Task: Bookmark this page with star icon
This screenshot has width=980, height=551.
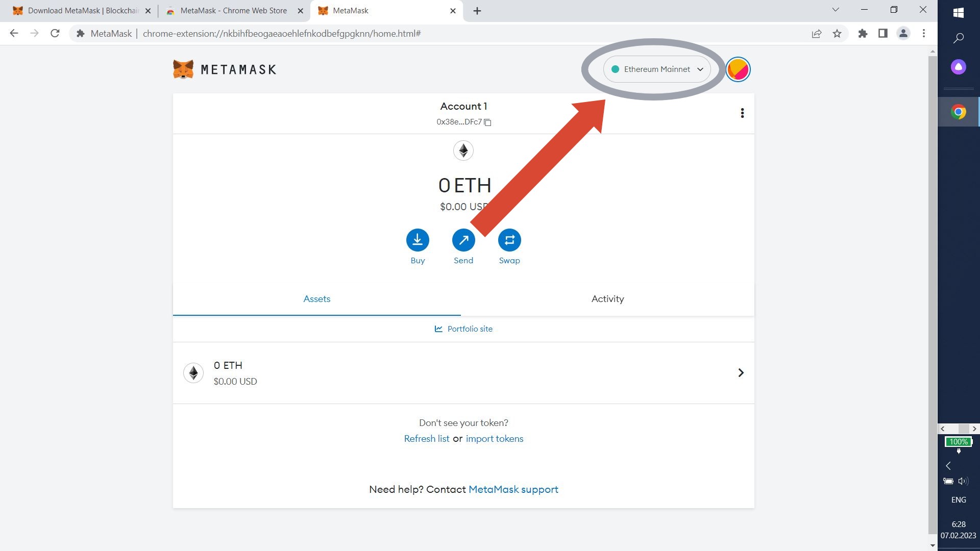Action: [x=837, y=34]
